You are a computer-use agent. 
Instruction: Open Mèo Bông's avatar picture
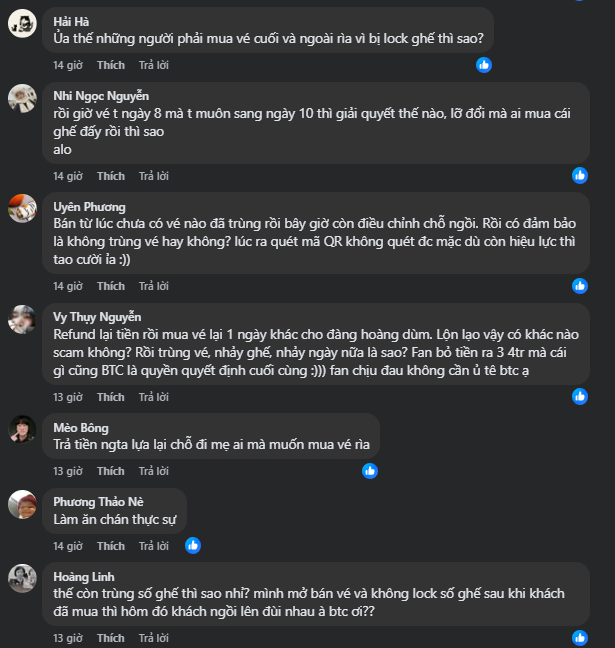coord(23,430)
